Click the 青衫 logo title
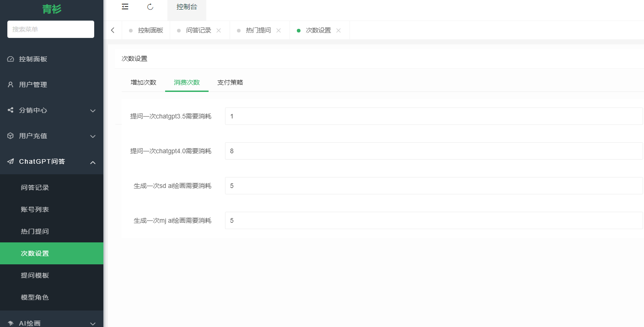This screenshot has width=644, height=327. coord(52,9)
